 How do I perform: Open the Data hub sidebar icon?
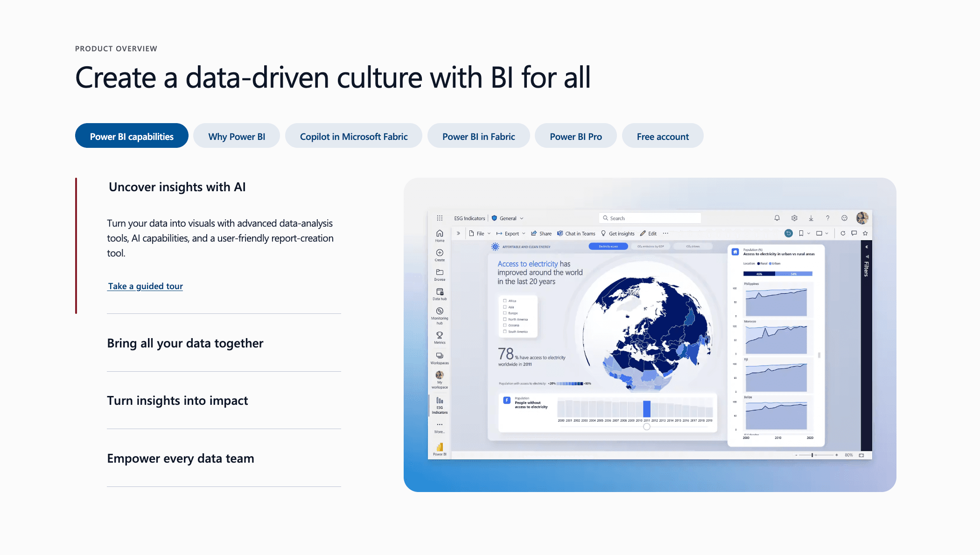(440, 292)
